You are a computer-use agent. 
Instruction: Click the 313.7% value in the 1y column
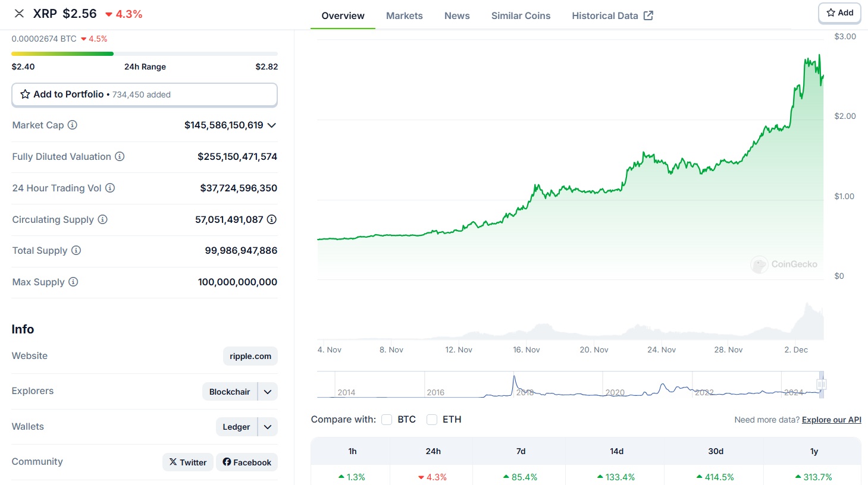pyautogui.click(x=814, y=477)
